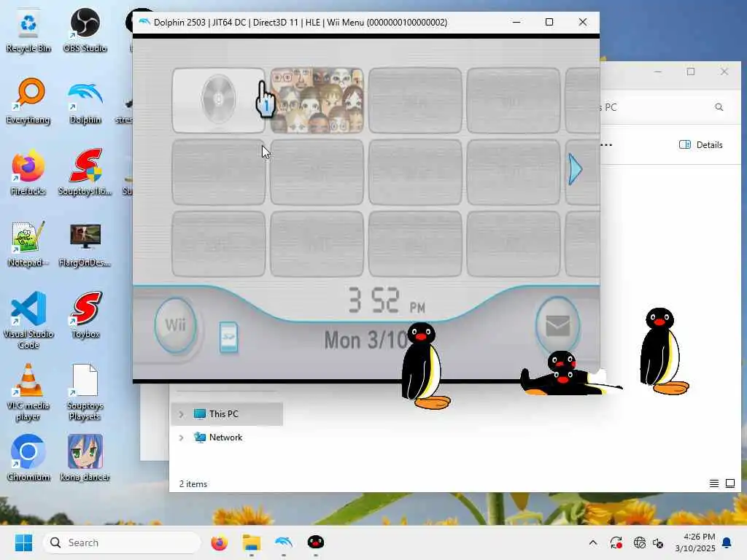Screen dimensions: 747x560
Task: Launch Dolphin emulator desktop shortcut
Action: pos(85,101)
